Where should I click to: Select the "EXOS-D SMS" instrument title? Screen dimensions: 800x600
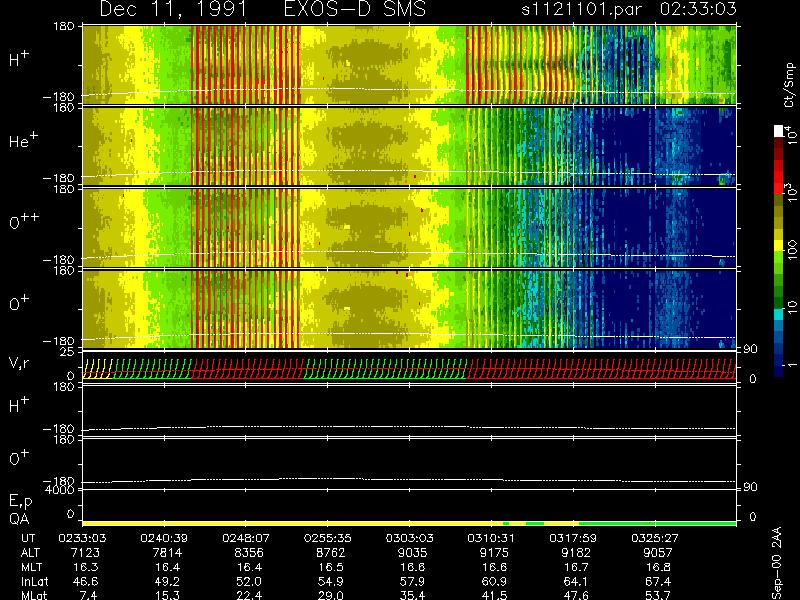point(354,9)
